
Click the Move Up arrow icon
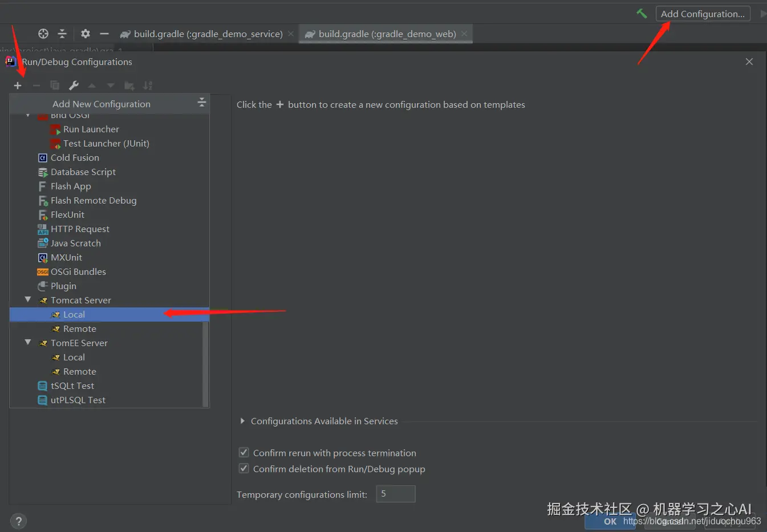(x=92, y=86)
